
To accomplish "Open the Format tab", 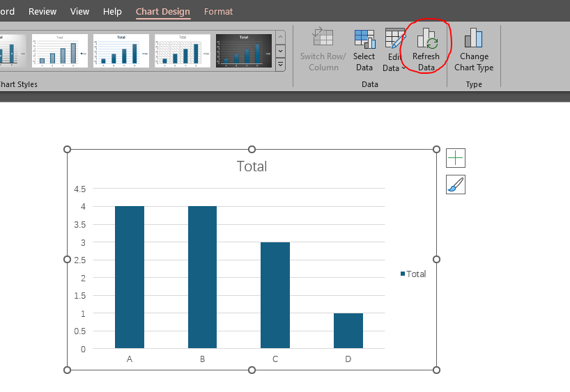I will 218,12.
